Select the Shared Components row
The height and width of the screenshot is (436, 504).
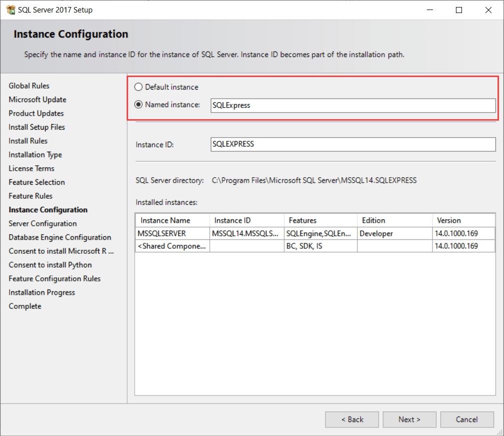172,246
